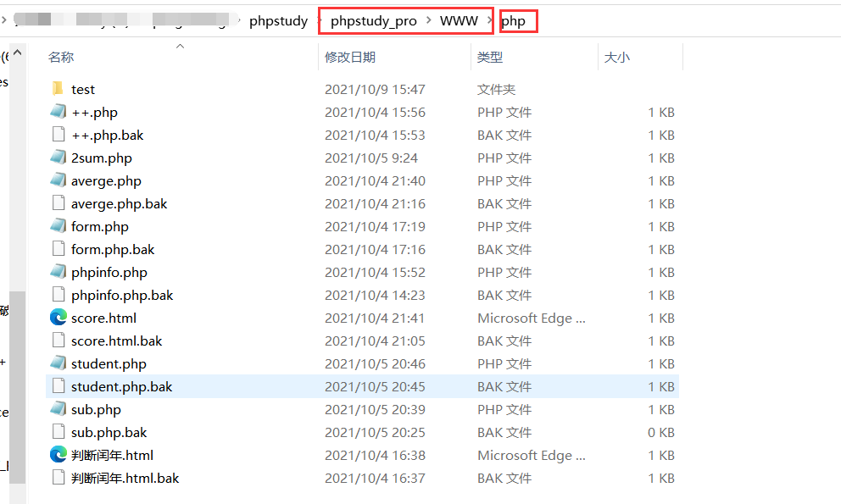
Task: Click the PHP 文件 type of sub.php
Action: tap(504, 410)
